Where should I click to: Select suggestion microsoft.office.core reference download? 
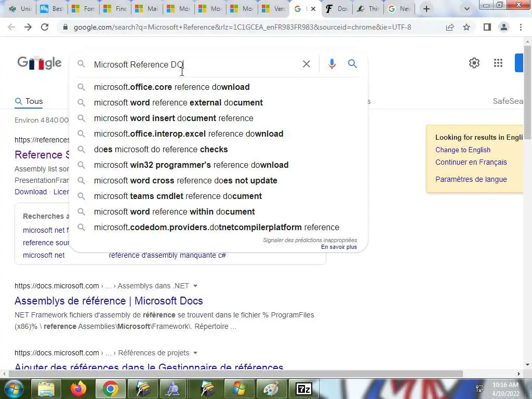[219, 87]
